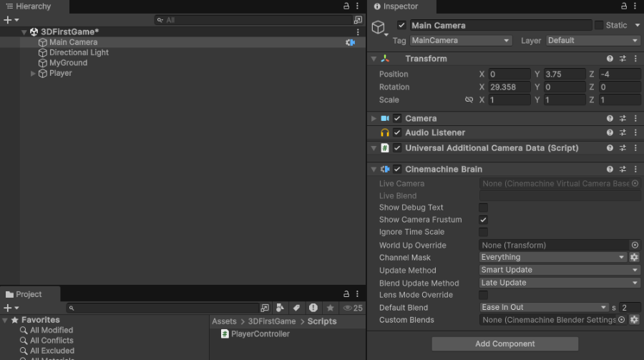Open the Inspector panel options menu

635,6
